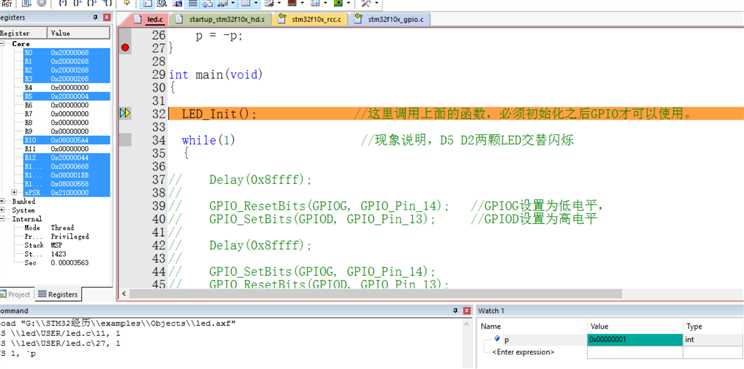Toggle the Disassembly Window toolbar icon
This screenshot has width=744, height=369.
[162, 3]
